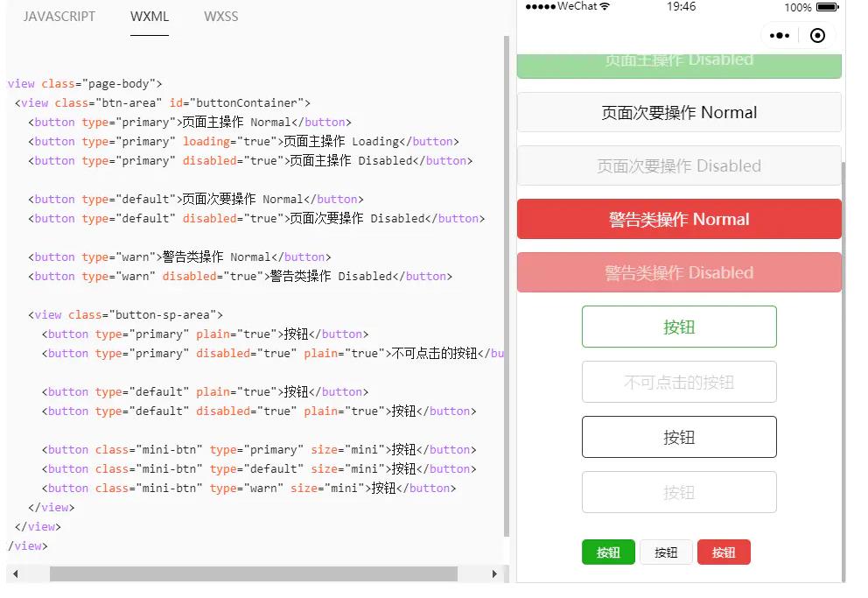Click the signal strength dots icon
This screenshot has height=598, width=868.
(x=541, y=6)
